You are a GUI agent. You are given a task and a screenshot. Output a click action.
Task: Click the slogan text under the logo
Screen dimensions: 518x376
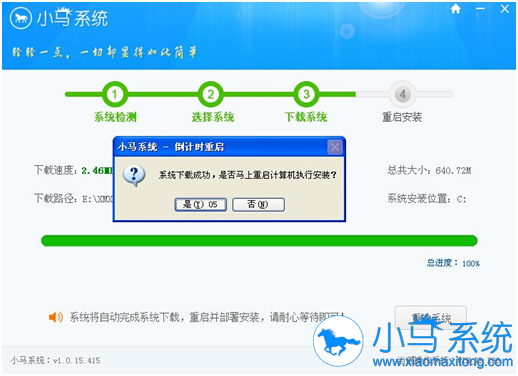coord(104,52)
